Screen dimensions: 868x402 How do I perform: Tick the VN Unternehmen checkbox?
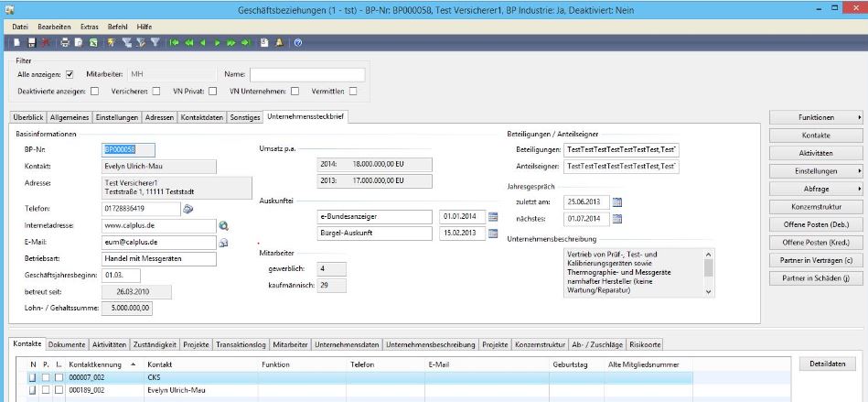click(x=295, y=91)
